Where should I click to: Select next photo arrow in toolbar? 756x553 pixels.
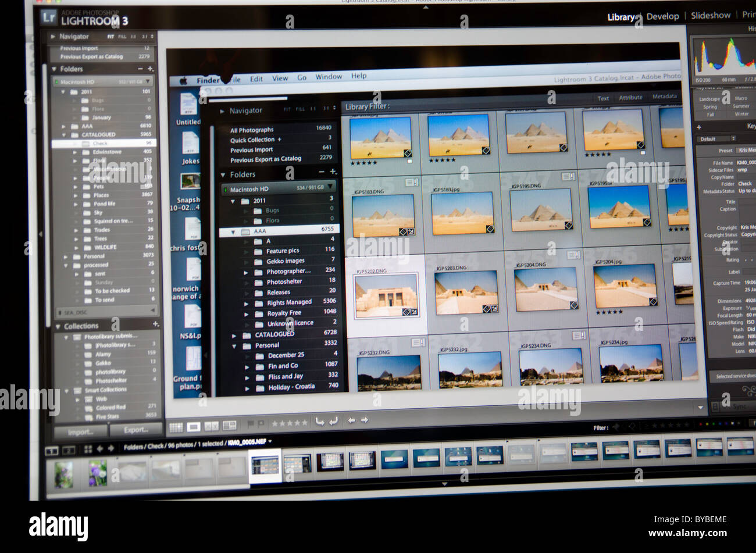(365, 420)
